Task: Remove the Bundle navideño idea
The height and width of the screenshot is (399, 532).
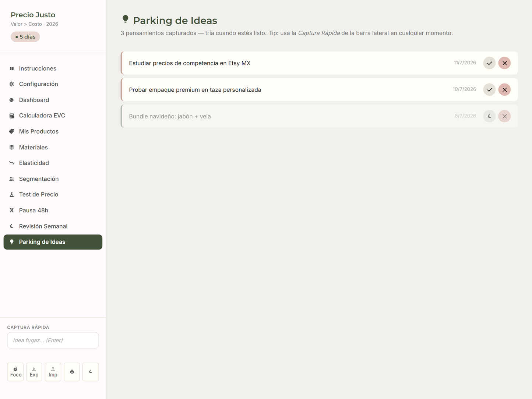Action: pos(504,116)
